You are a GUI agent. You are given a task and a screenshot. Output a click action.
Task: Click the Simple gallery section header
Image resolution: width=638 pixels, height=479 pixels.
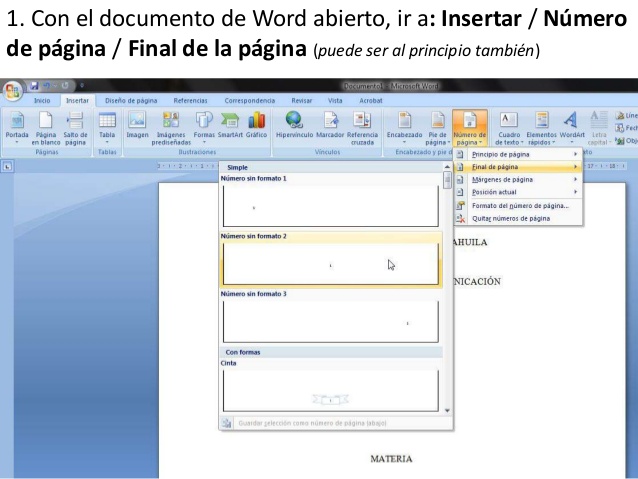click(331, 167)
